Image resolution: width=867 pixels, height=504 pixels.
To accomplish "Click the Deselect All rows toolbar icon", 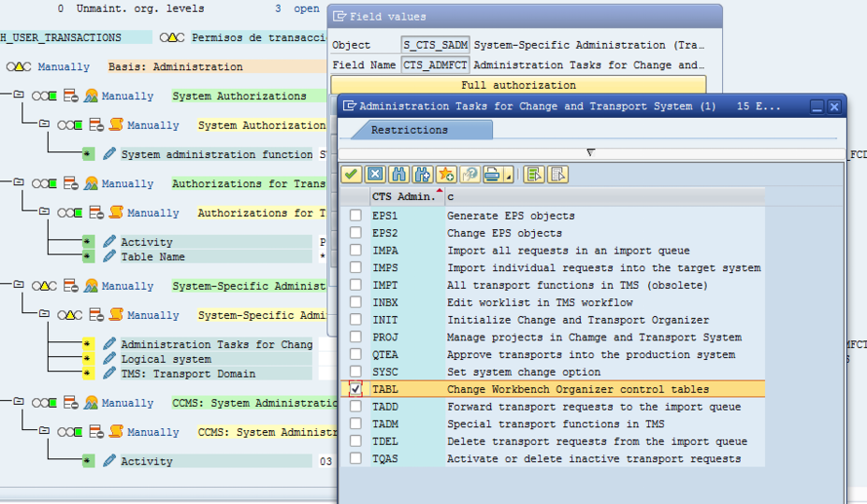I will [x=558, y=175].
